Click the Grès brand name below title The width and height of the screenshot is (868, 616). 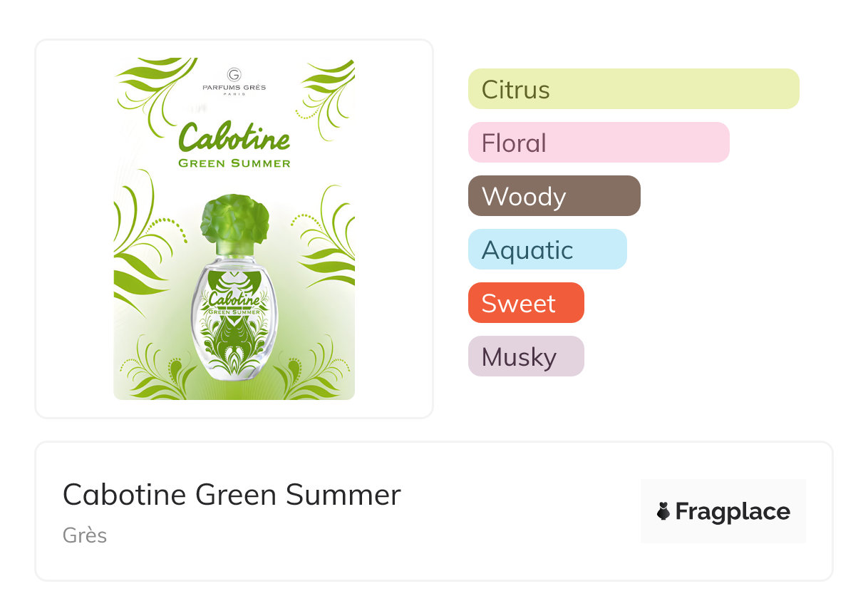85,535
